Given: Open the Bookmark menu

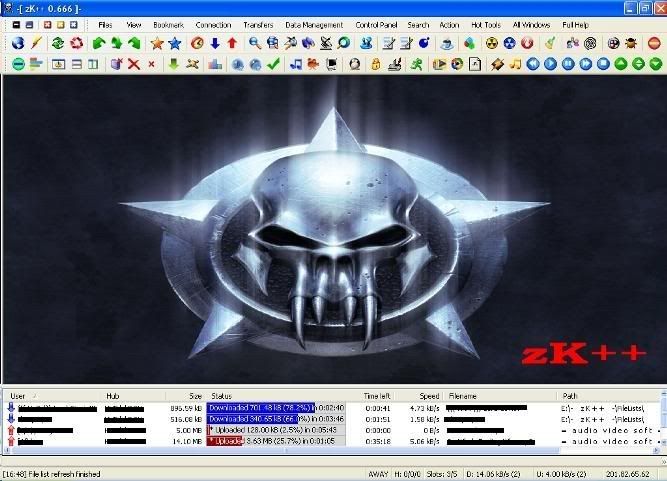Looking at the screenshot, I should 168,25.
